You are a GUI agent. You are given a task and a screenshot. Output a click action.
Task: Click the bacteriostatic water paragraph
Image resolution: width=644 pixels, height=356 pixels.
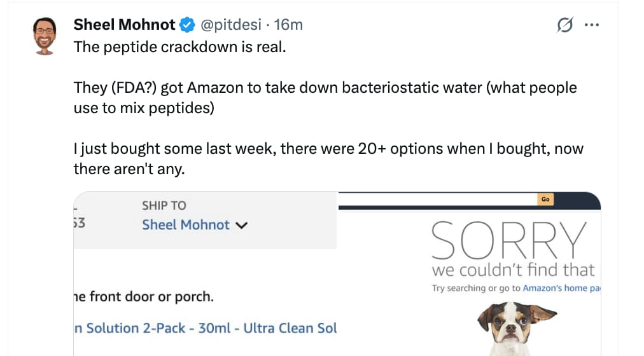point(325,97)
